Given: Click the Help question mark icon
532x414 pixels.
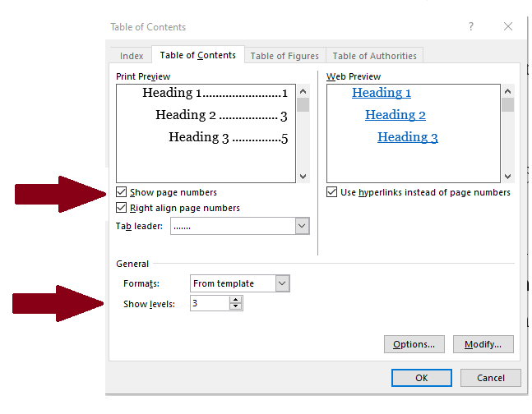Looking at the screenshot, I should [x=471, y=27].
